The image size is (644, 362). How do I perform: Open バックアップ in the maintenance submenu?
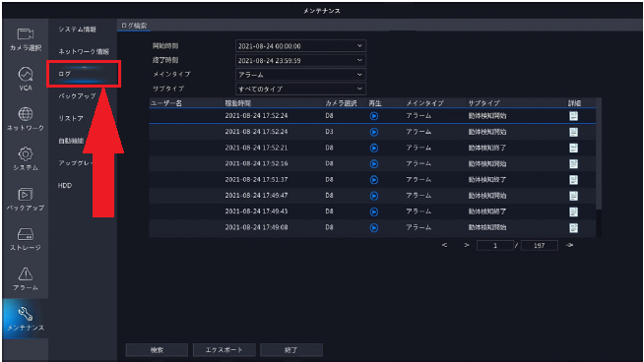pos(77,96)
